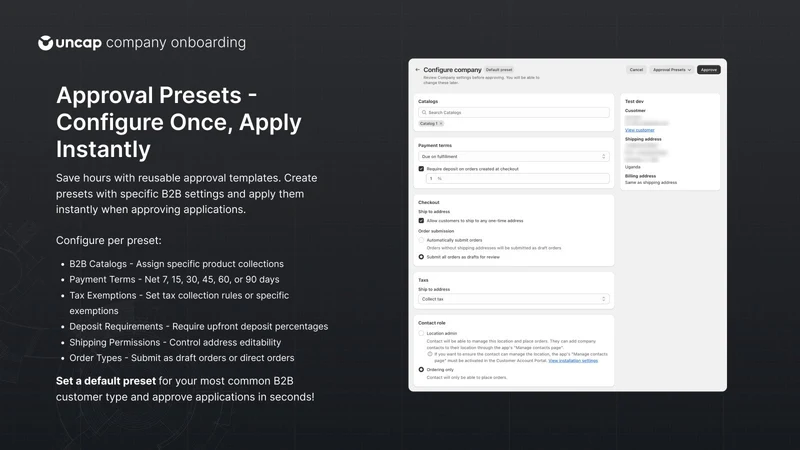Click the deposit percentage input field
The image size is (800, 450).
(x=517, y=179)
